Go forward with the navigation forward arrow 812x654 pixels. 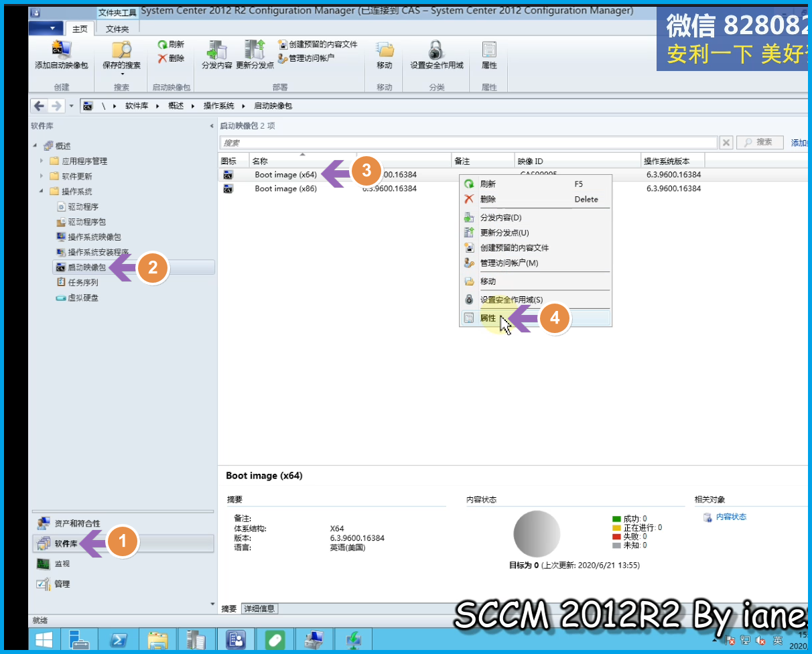pos(57,106)
